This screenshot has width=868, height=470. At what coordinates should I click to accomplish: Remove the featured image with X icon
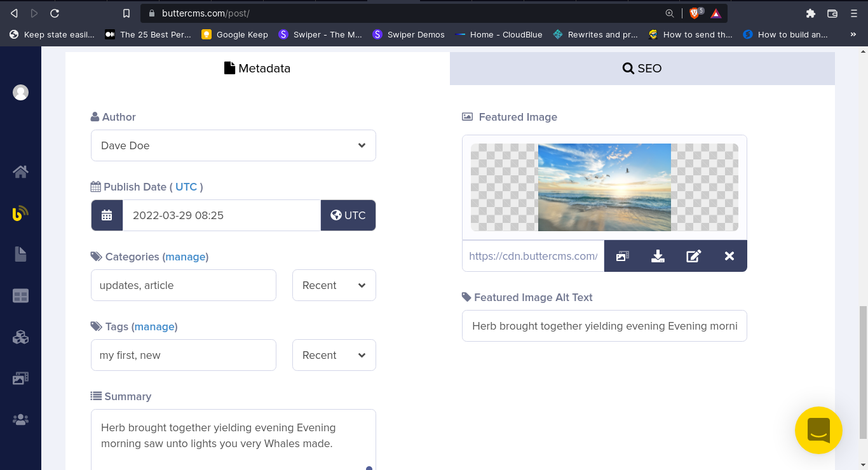tap(729, 256)
